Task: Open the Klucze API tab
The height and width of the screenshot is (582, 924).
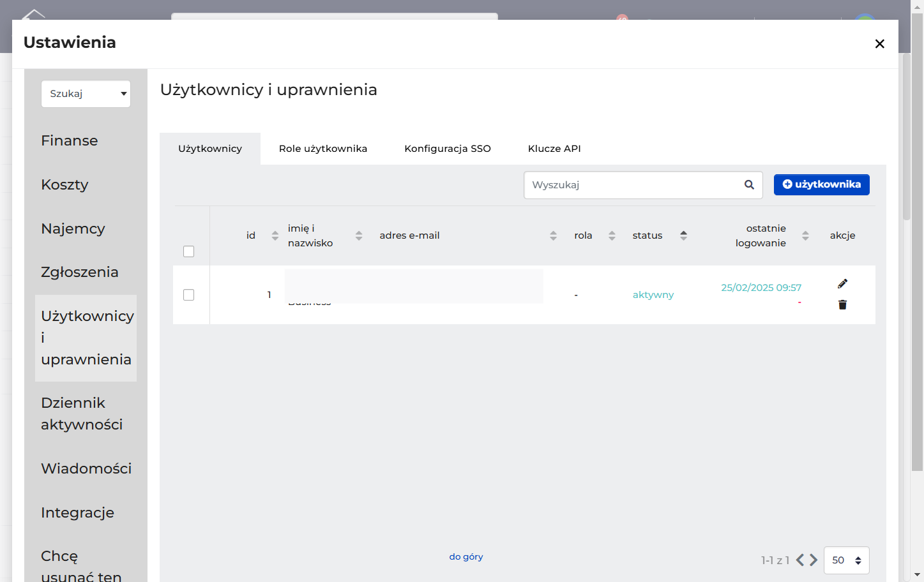Action: 554,149
